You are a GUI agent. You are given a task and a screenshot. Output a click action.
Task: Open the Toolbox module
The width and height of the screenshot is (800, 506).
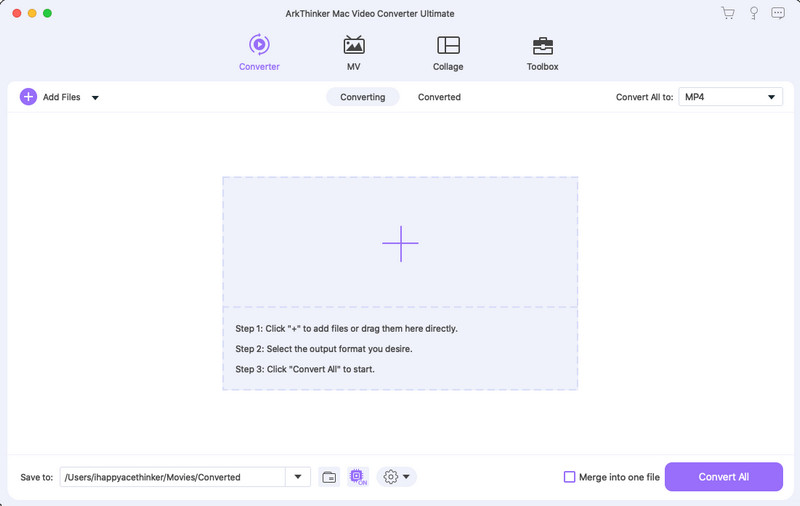542,52
